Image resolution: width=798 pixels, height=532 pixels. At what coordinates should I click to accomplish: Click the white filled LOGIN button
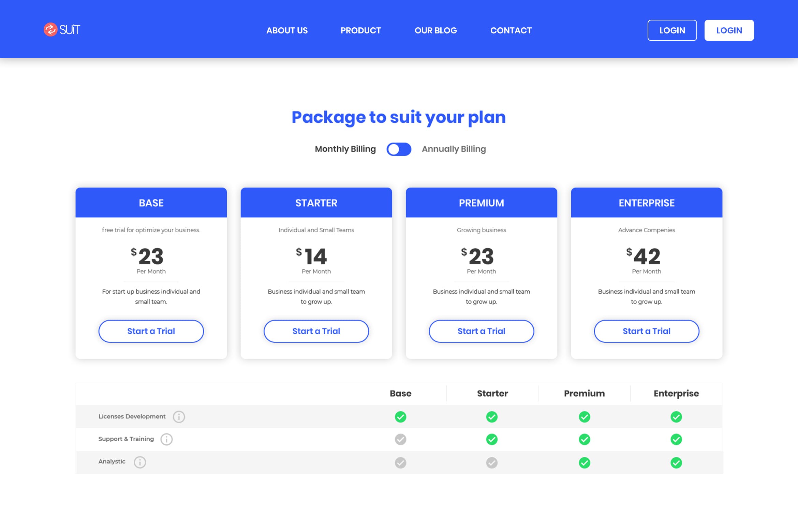(729, 30)
